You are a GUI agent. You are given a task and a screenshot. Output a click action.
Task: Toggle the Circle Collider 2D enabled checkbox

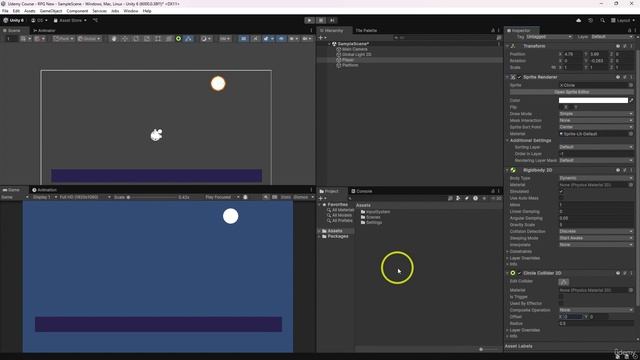tap(519, 273)
